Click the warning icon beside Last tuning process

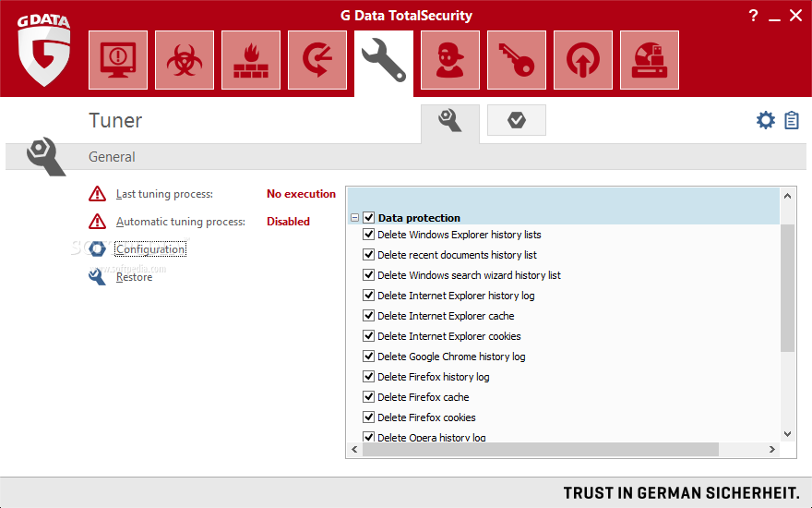[x=97, y=194]
